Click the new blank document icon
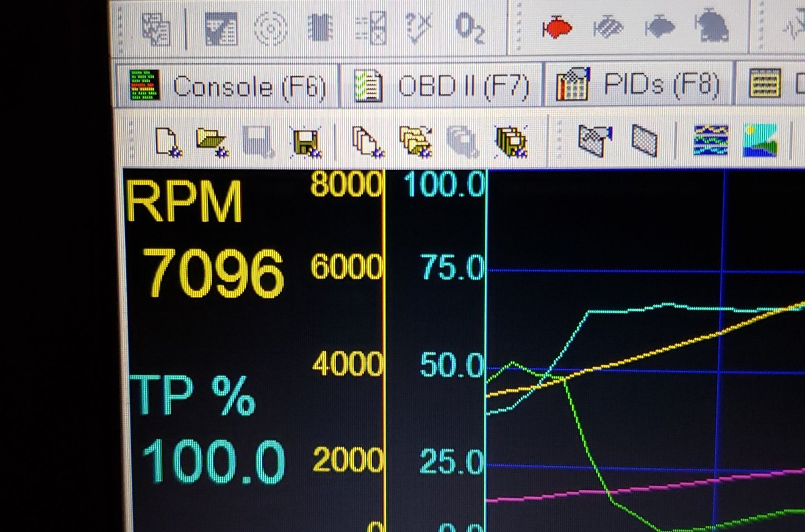 pos(167,141)
